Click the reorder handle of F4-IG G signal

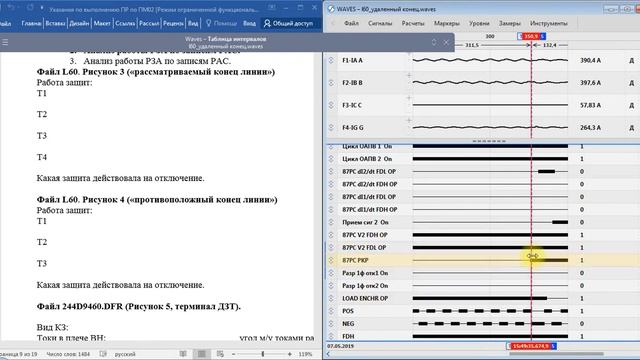[331, 128]
